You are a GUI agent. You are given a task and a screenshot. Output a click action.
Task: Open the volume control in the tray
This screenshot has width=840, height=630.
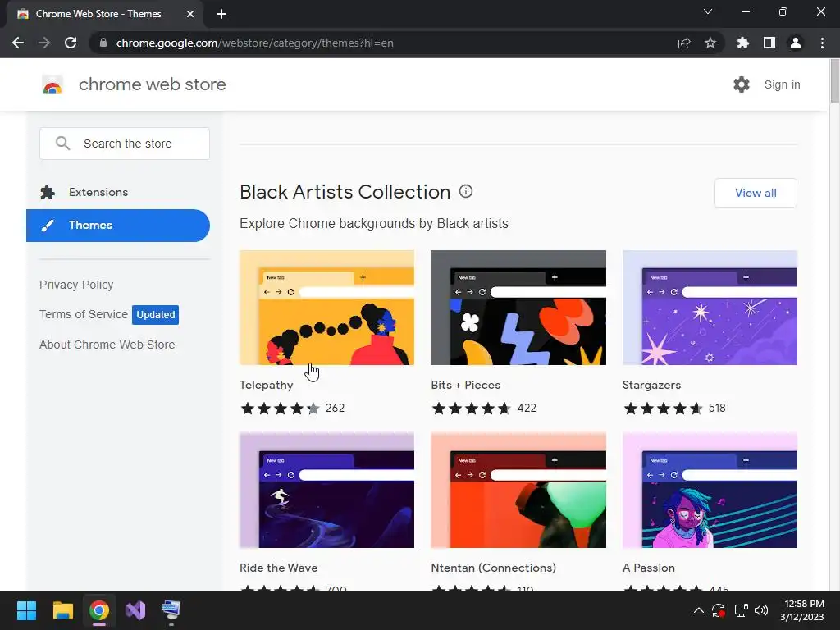tap(761, 610)
